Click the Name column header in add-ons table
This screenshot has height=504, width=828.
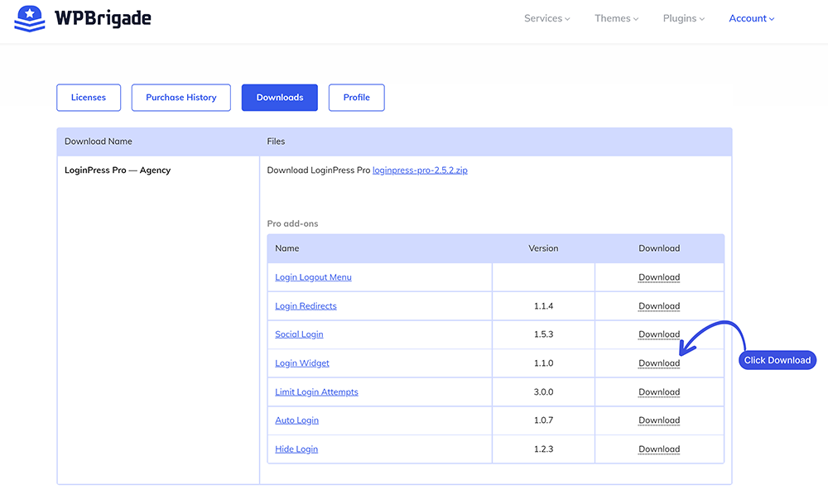[287, 248]
